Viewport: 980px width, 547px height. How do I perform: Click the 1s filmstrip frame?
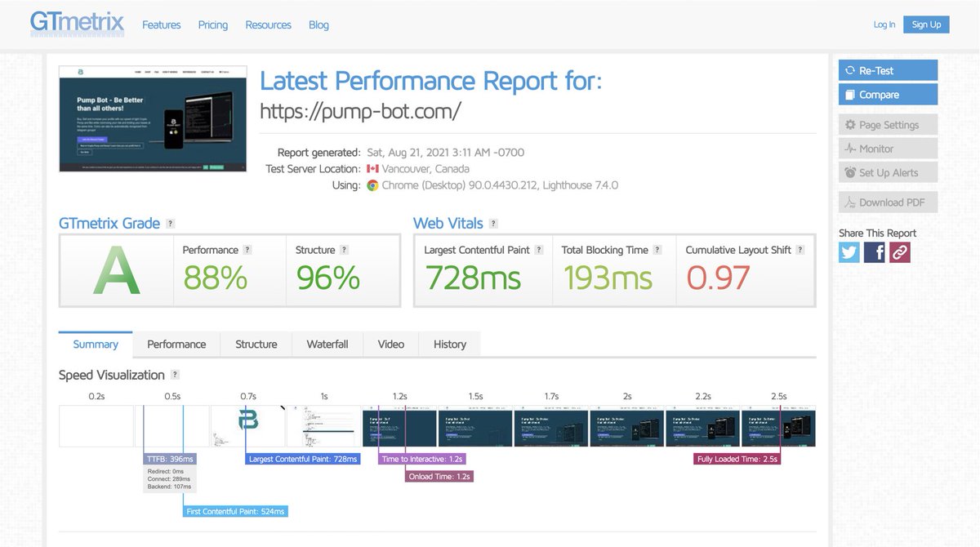click(x=324, y=426)
